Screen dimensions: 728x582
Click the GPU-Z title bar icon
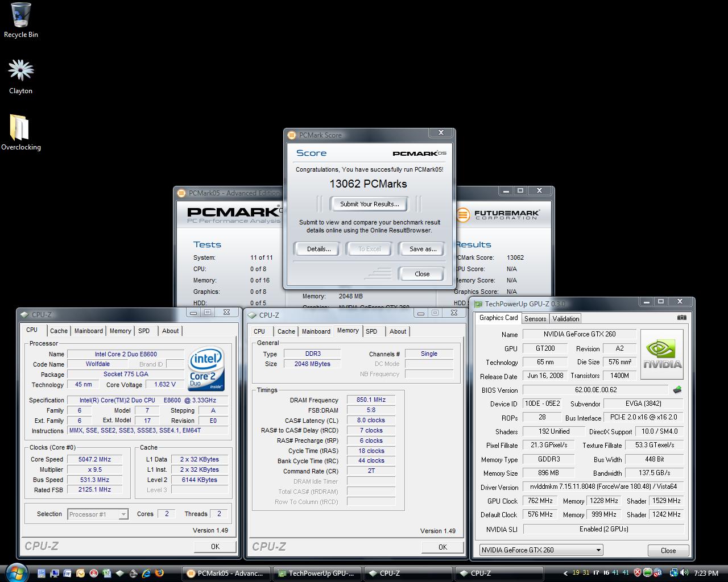(478, 304)
